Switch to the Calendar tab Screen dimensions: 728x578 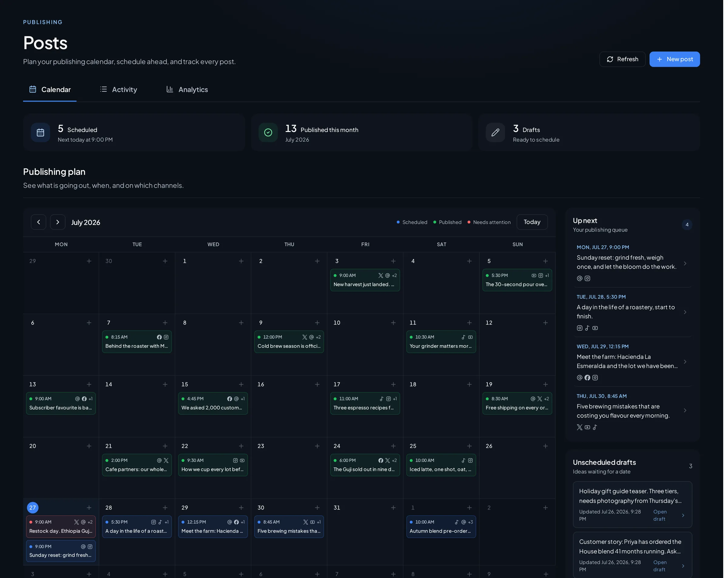point(50,90)
